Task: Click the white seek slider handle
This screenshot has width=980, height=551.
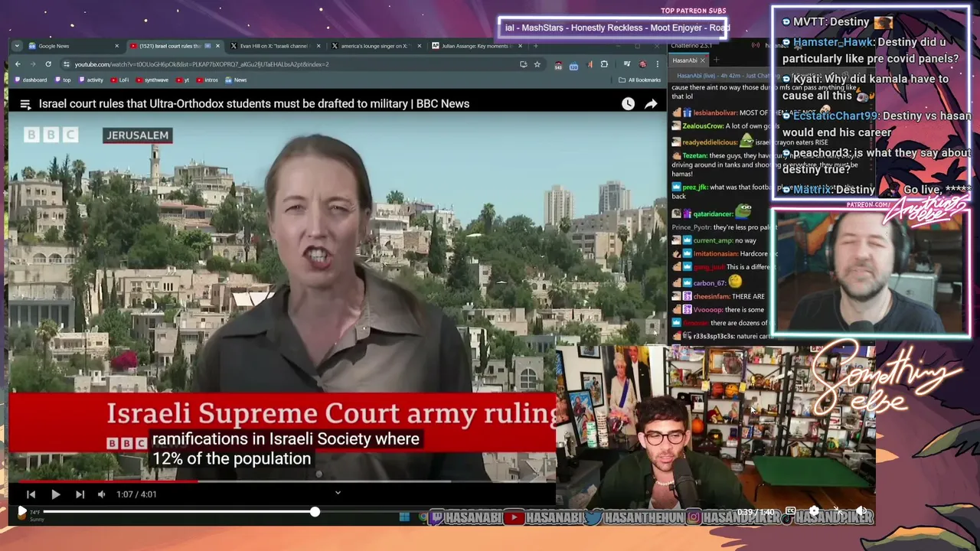Action: 315,511
